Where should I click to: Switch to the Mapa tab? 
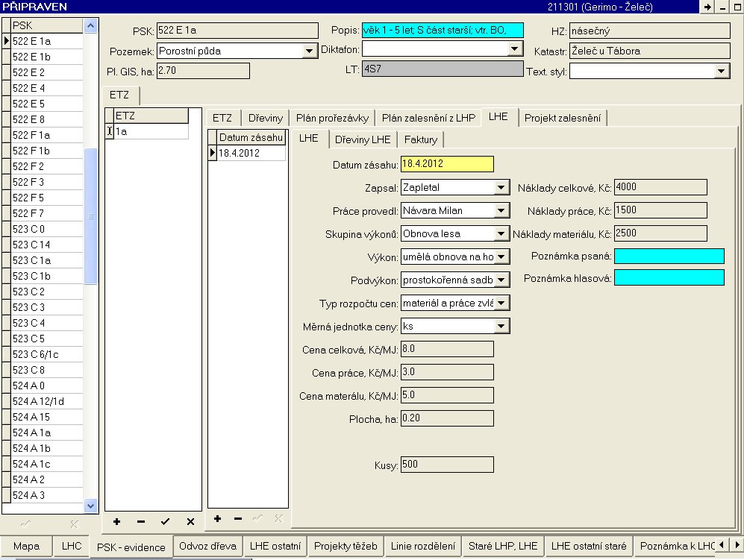(26, 547)
